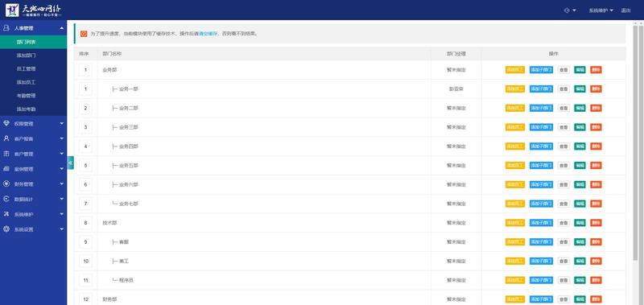Click red 删除 button for 业务一部 row
644x305 pixels.
(596, 89)
